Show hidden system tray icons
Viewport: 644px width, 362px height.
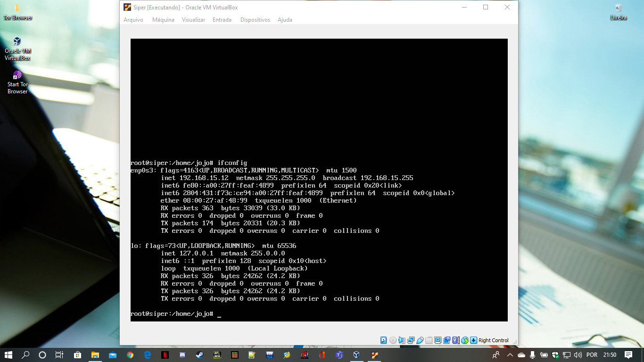click(x=510, y=355)
